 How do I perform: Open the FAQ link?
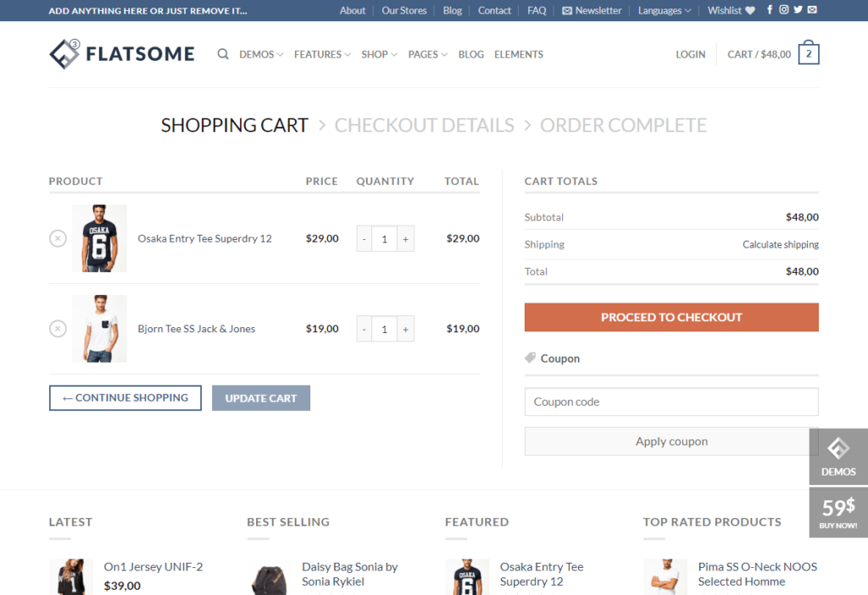point(537,10)
